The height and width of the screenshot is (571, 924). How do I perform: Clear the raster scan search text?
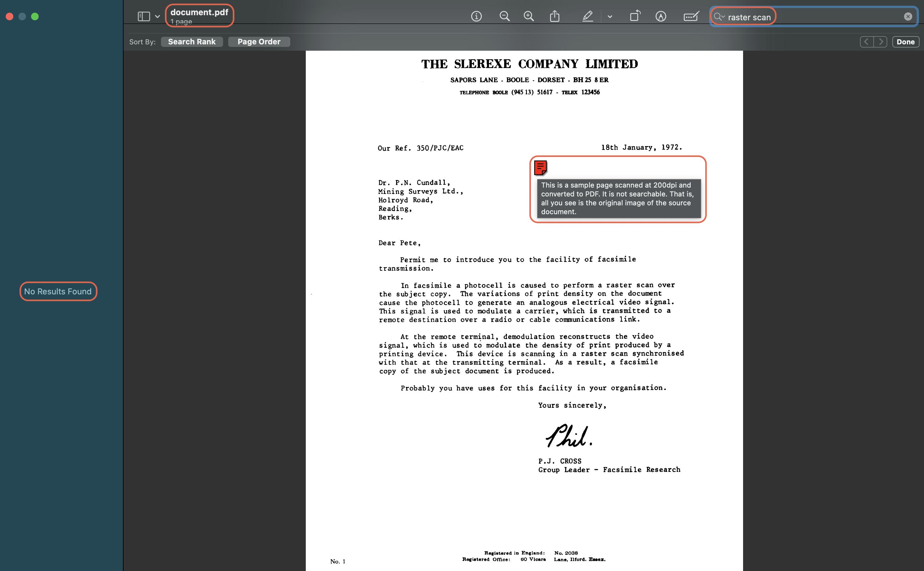point(908,16)
